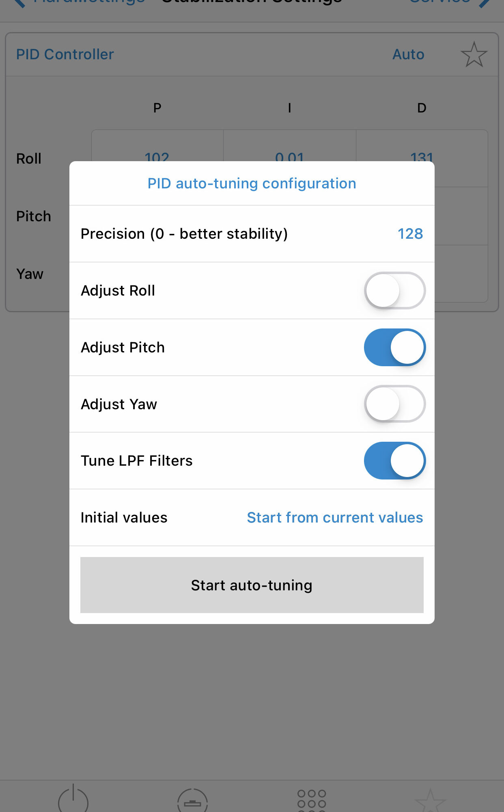The image size is (504, 812).
Task: Open the nine-dot grid menu icon
Action: [x=312, y=801]
